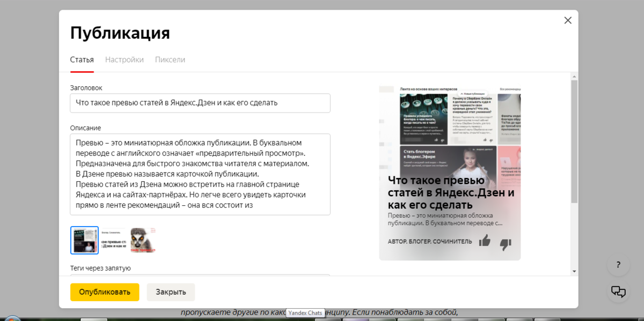Image resolution: width=644 pixels, height=321 pixels.
Task: Click the dialog scrollbar down arrow
Action: pyautogui.click(x=574, y=272)
